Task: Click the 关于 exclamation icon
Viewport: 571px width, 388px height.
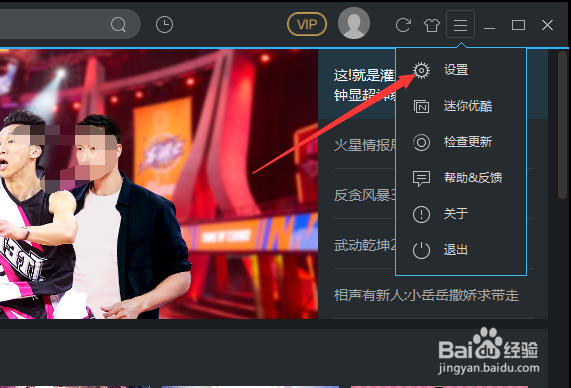Action: [421, 214]
